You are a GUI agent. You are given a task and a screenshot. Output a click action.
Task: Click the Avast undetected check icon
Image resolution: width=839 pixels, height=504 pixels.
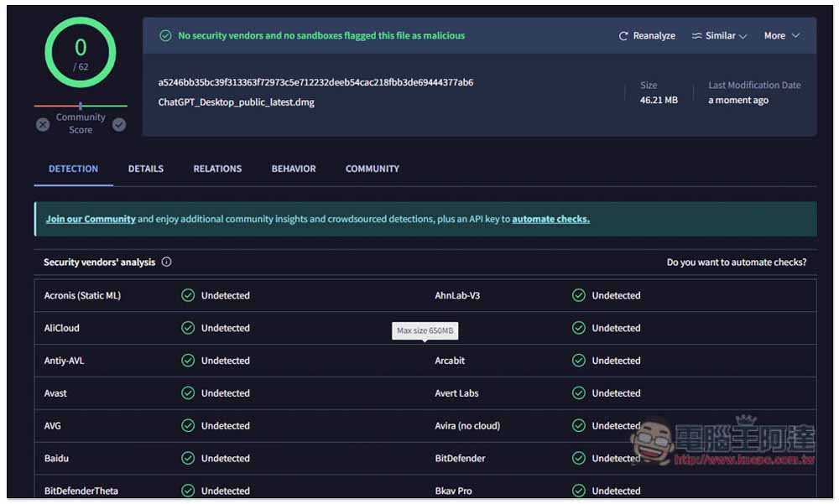point(188,393)
